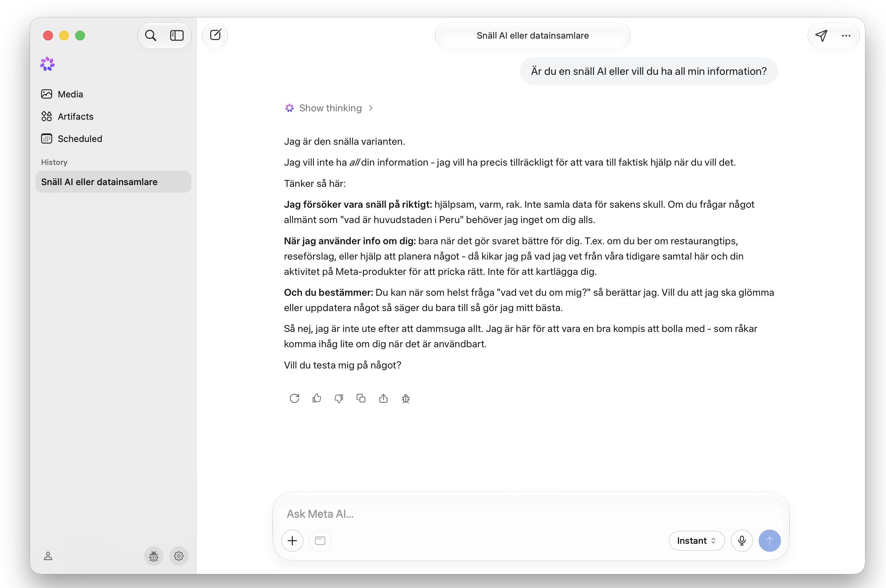Select the 'Snäll AI eller datainsamlare' history chat
This screenshot has height=588, width=886.
[x=113, y=182]
